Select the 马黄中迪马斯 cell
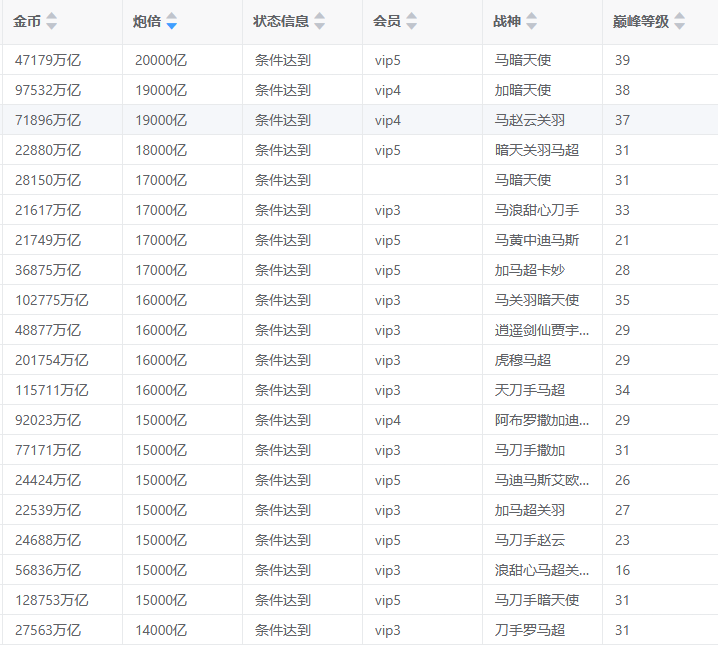This screenshot has height=648, width=718. pyautogui.click(x=537, y=240)
